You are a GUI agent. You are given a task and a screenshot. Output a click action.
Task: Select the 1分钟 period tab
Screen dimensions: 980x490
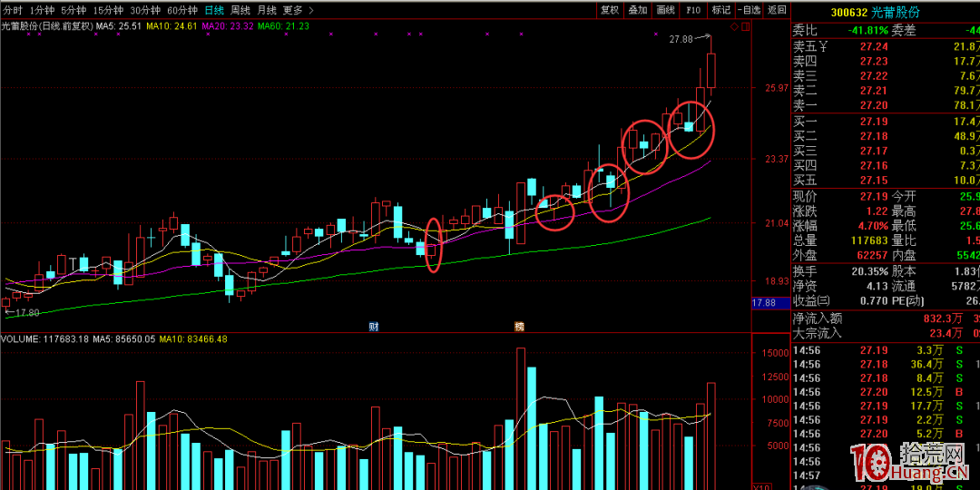(x=42, y=10)
